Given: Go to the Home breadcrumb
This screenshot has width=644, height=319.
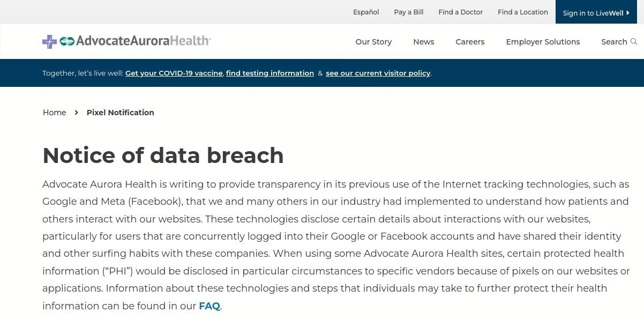Looking at the screenshot, I should (55, 113).
